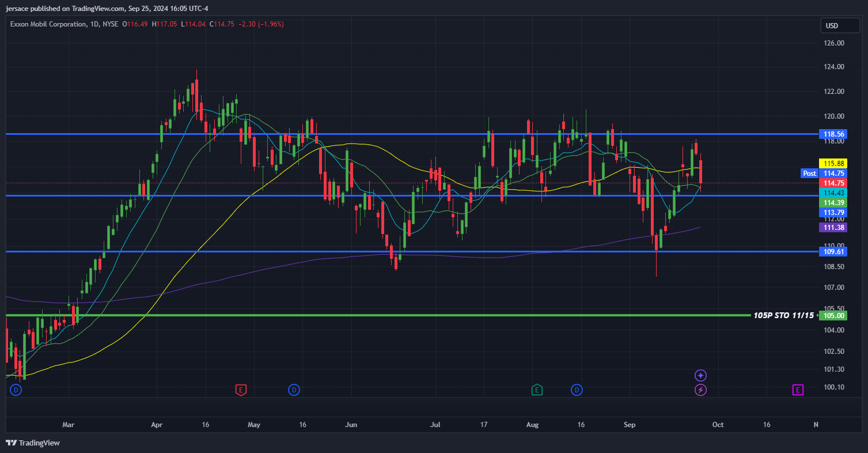The image size is (868, 453).
Task: Click the Sep label on time axis
Action: tap(630, 425)
